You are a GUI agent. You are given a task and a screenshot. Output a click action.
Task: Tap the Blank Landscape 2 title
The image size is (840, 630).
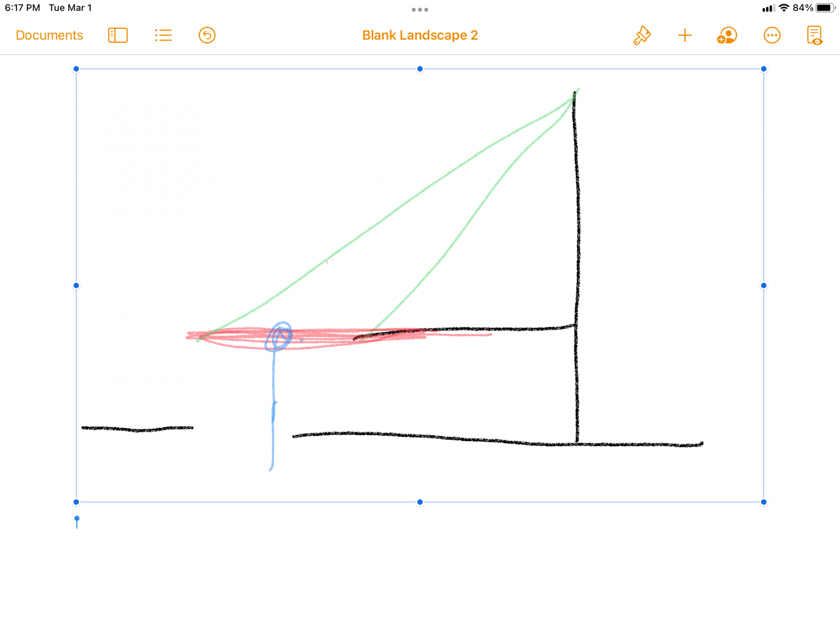(420, 35)
